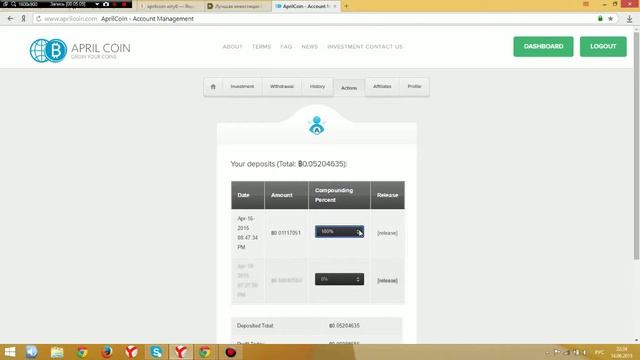Select the Actions tab
Screen dimensions: 640x360
[x=349, y=88]
